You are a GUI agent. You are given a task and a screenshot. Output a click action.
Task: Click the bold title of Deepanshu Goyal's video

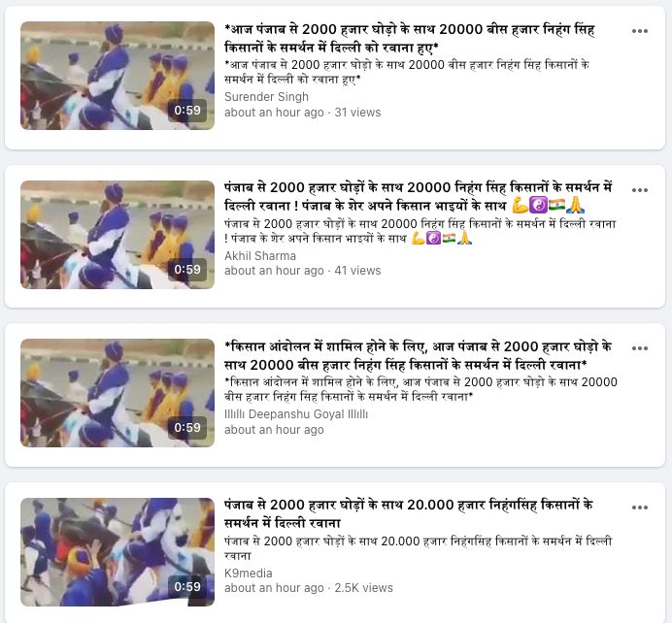[x=418, y=356]
